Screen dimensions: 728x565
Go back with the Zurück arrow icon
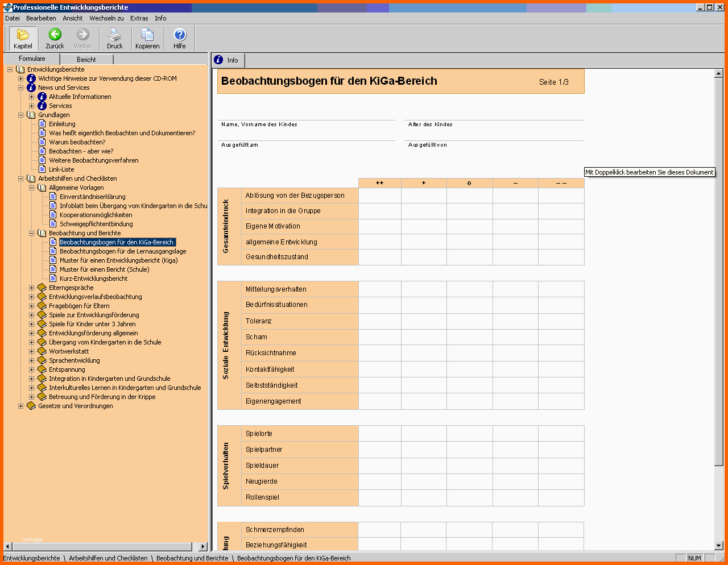pos(55,35)
